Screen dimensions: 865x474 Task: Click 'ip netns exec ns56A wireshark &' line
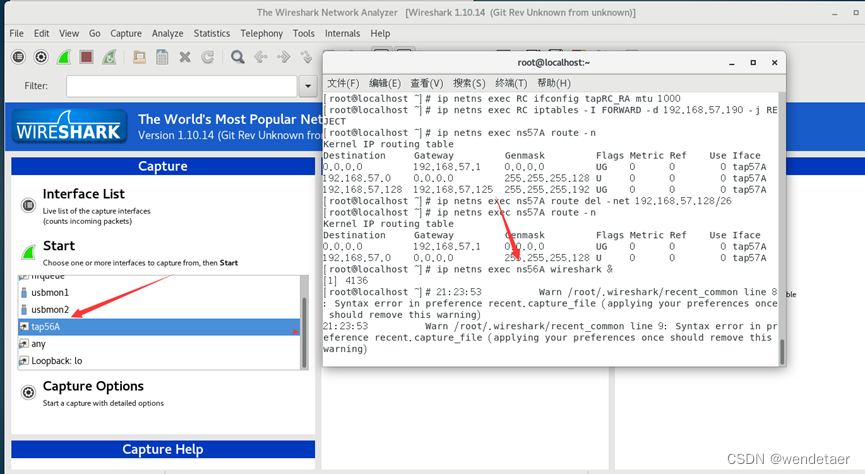(x=524, y=269)
